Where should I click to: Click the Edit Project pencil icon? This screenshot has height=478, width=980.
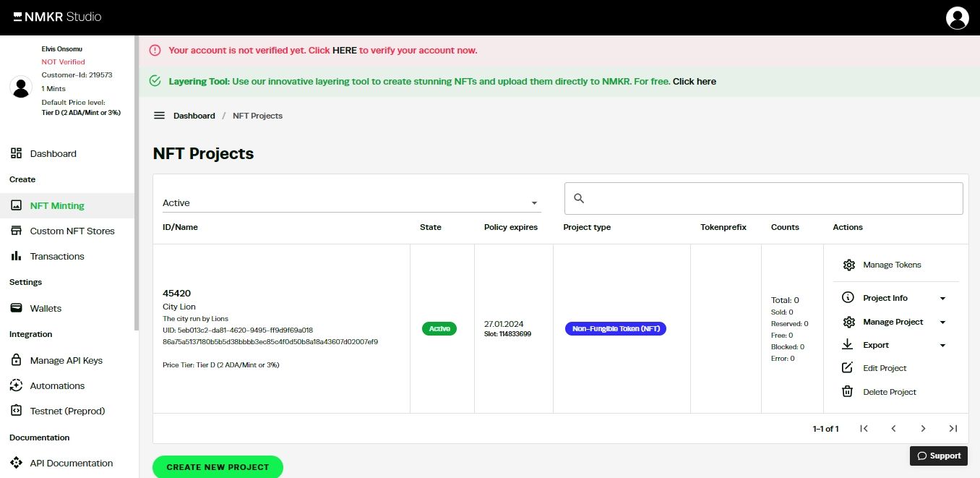[846, 368]
